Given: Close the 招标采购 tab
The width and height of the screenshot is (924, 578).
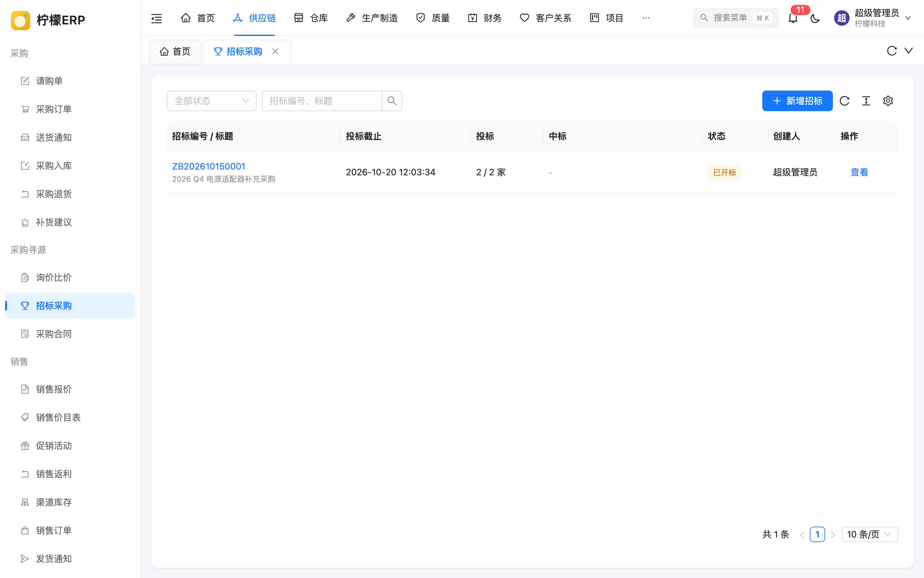Looking at the screenshot, I should point(275,52).
